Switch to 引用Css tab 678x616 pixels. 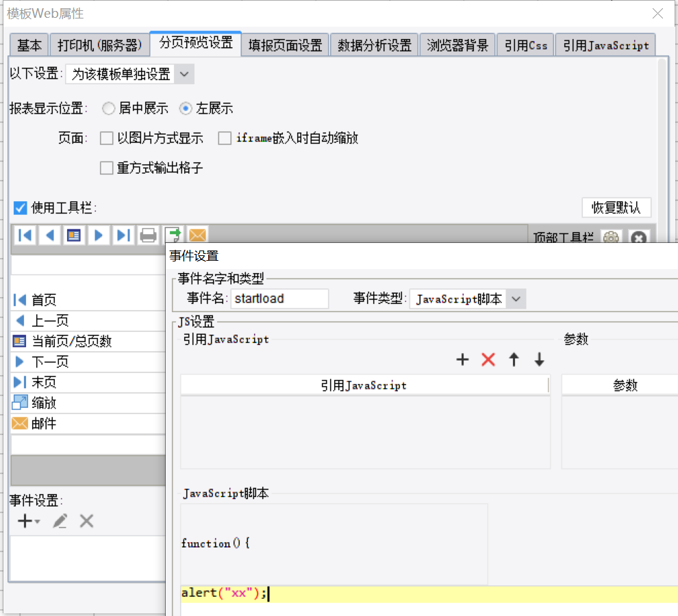525,45
